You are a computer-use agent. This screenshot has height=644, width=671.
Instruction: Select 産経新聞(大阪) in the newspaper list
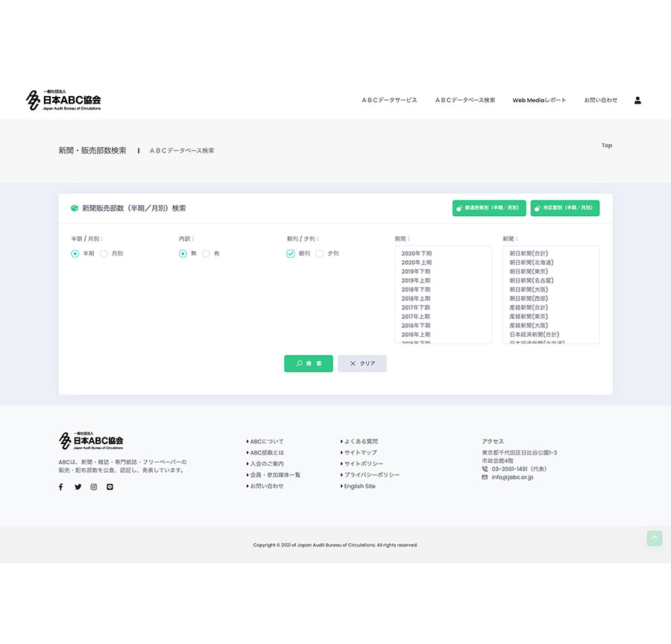[551, 325]
